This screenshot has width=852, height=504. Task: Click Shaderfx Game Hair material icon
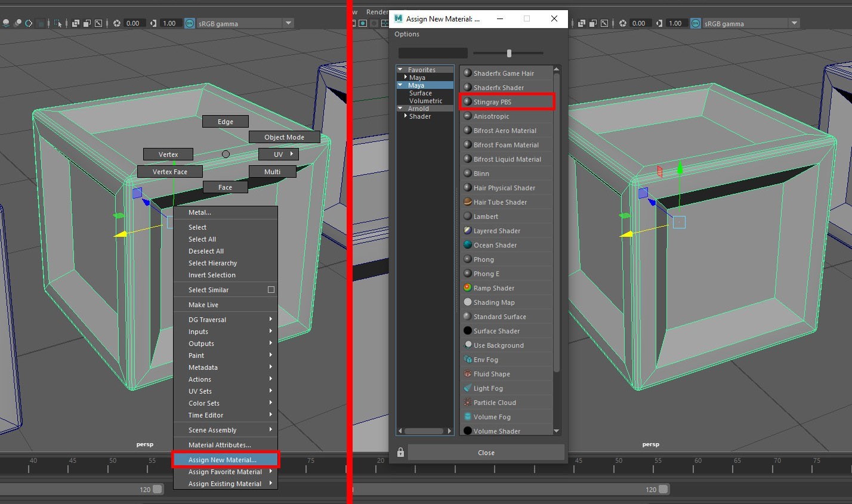tap(468, 73)
